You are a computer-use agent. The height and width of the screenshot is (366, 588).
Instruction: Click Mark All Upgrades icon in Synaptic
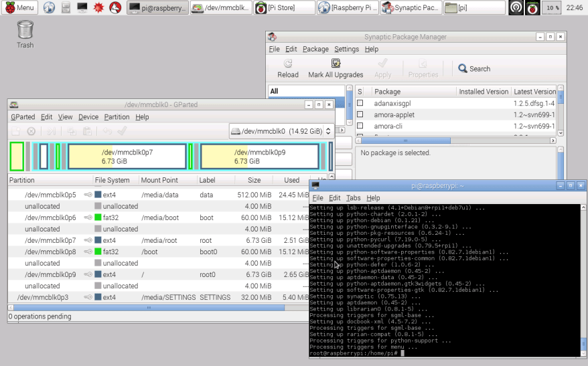click(x=336, y=68)
